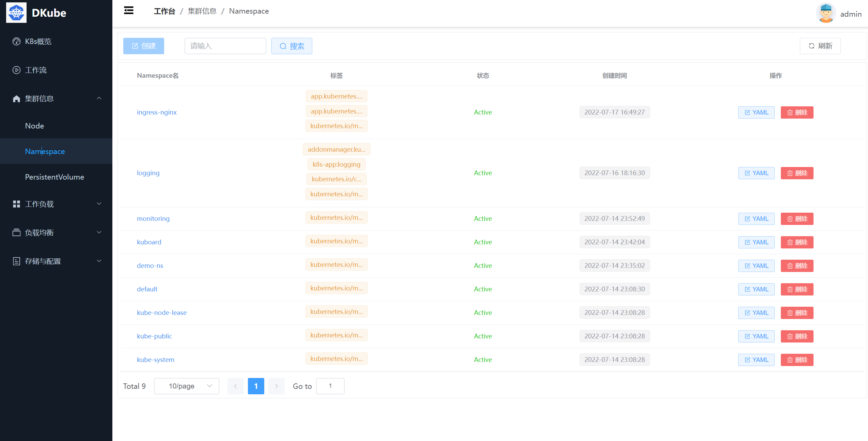View YAML for logging namespace
Screen dimensions: 868x441
click(x=756, y=173)
